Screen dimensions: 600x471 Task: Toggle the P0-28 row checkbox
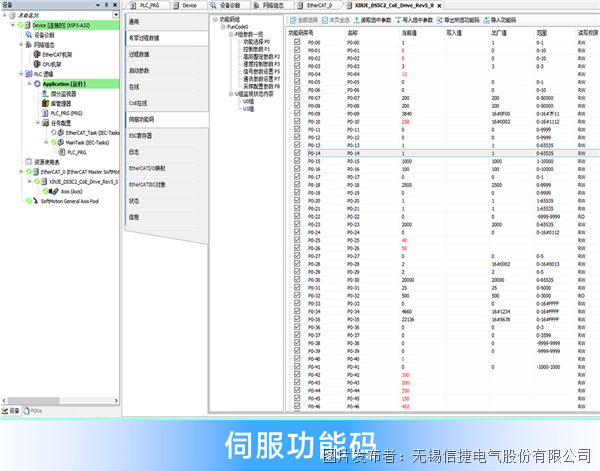tap(297, 264)
